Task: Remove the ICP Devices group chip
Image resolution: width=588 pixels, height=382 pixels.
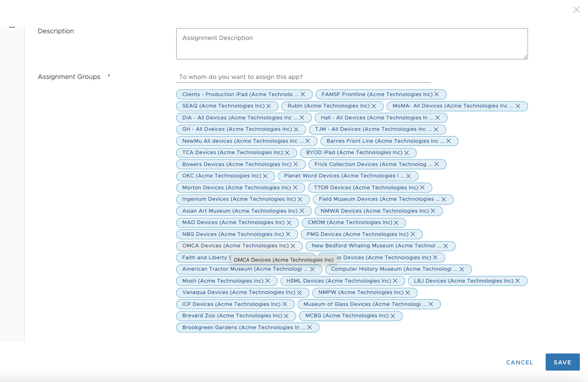Action: click(285, 304)
